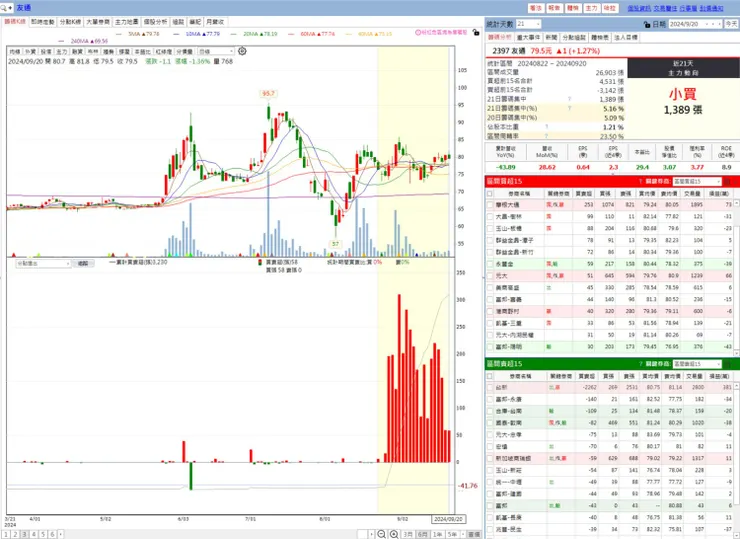Viewport: 740px width, 539px height.
Task: Click the 1年 range button
Action: [x=437, y=534]
